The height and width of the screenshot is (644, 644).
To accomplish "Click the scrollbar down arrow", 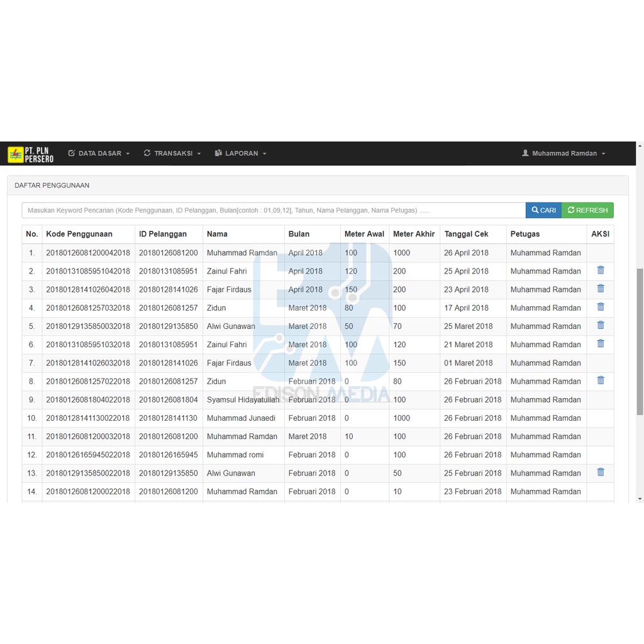I will click(x=640, y=498).
